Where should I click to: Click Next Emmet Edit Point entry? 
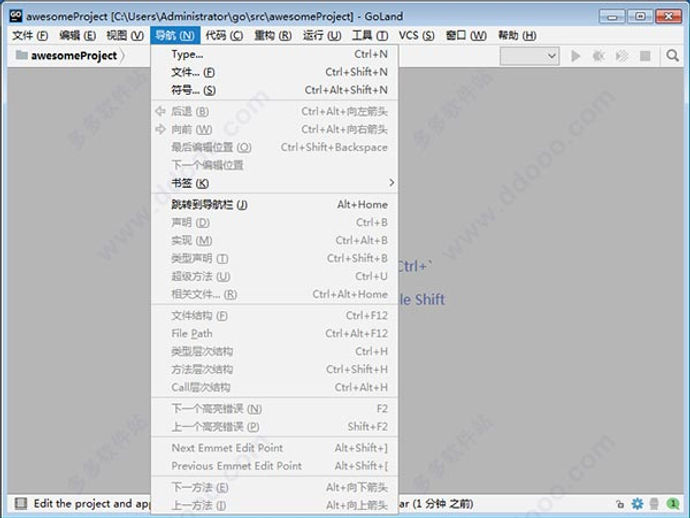click(x=275, y=448)
